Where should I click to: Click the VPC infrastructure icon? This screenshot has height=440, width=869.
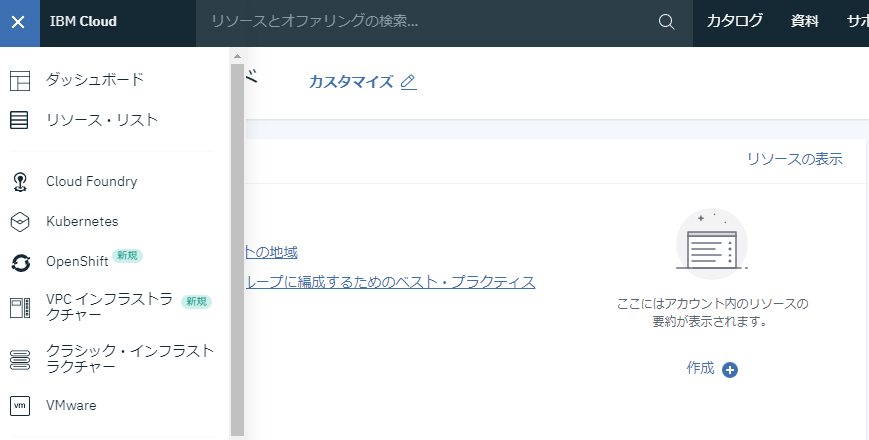click(x=20, y=308)
